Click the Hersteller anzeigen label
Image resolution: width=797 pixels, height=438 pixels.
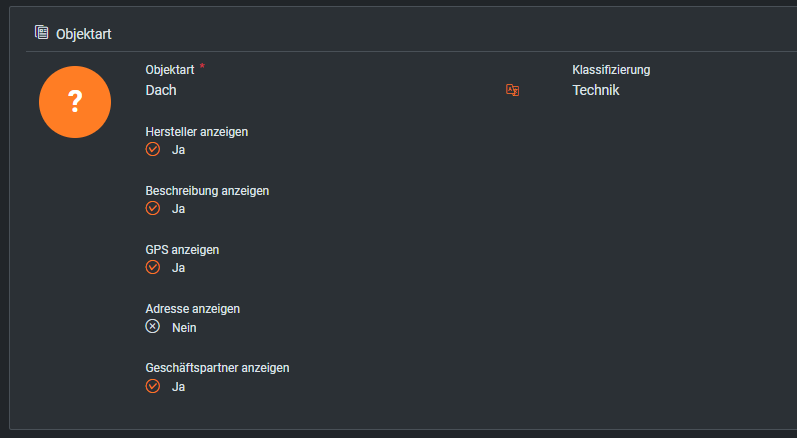[x=196, y=131]
